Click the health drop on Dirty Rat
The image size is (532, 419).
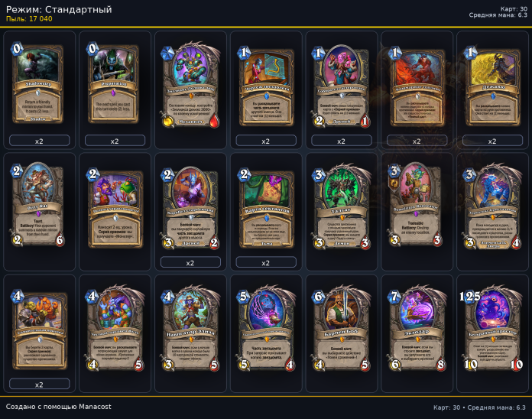[x=60, y=240]
